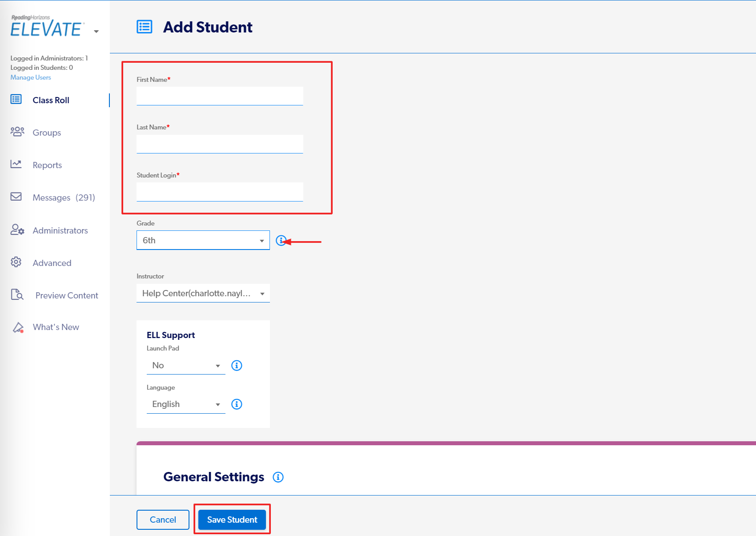Image resolution: width=756 pixels, height=536 pixels.
Task: Click the Cancel button
Action: pyautogui.click(x=163, y=520)
